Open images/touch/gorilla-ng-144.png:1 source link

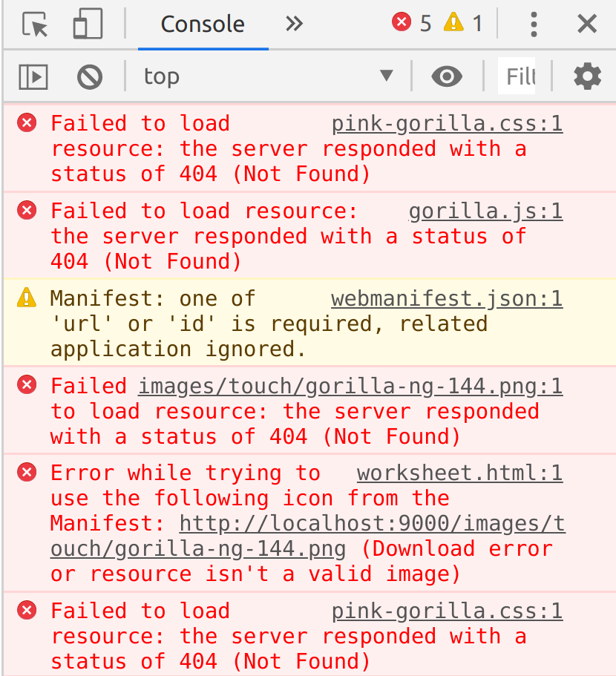pos(350,387)
